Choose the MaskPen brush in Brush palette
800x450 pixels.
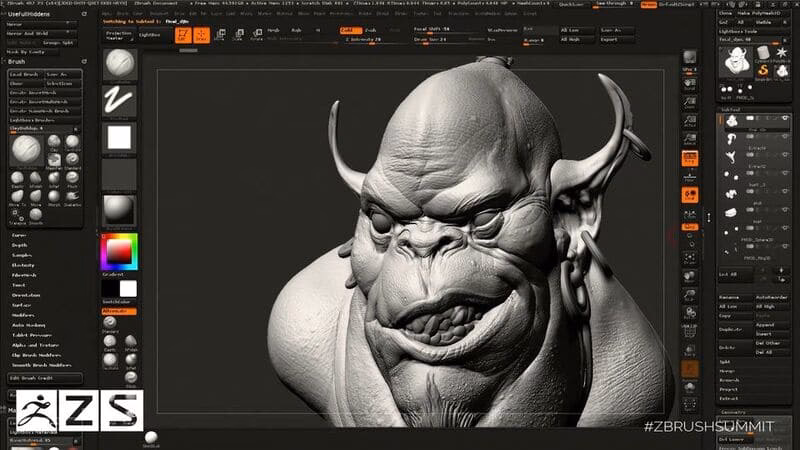tap(54, 161)
